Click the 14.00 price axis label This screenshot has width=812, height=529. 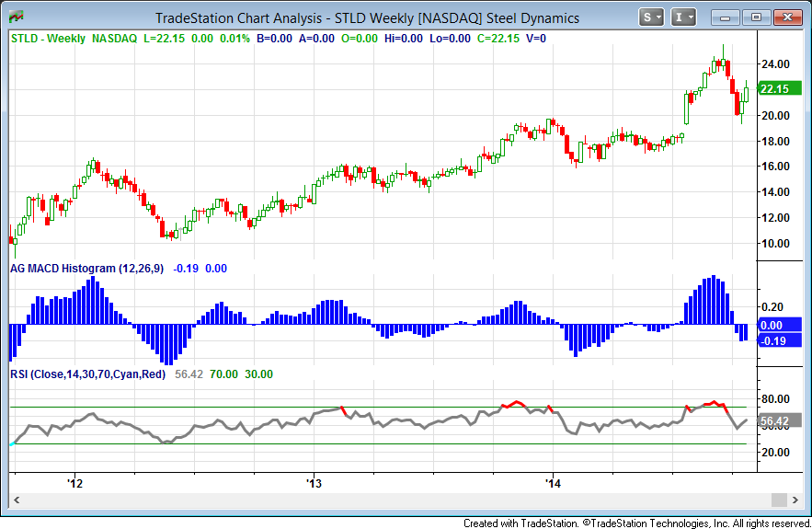(x=775, y=191)
